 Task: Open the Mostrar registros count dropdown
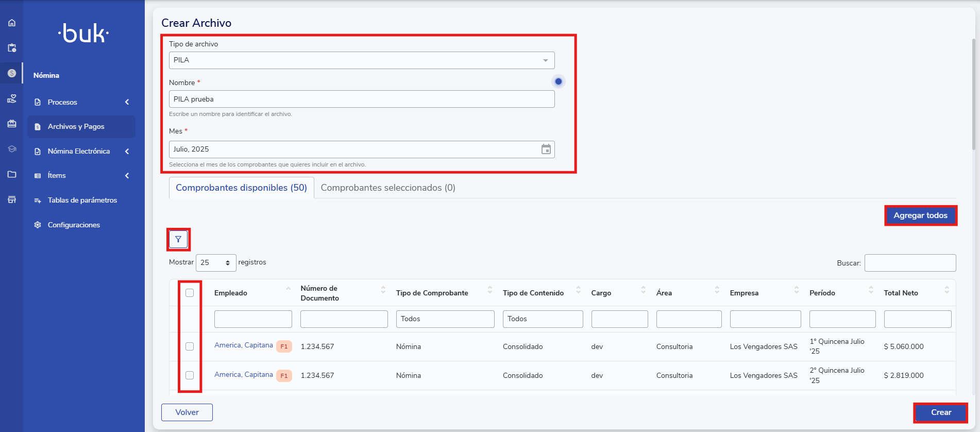(215, 263)
